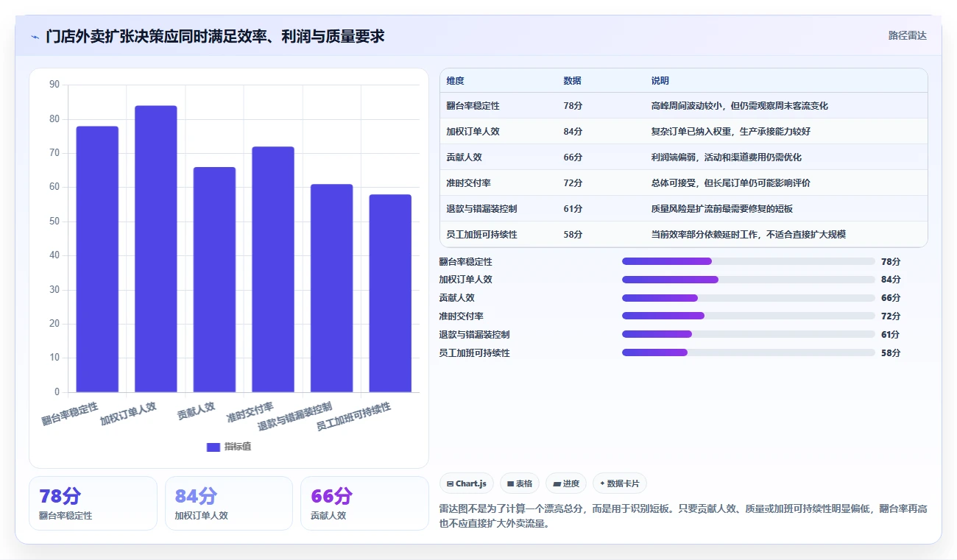Click table cell 员工加班可持续性

click(x=482, y=235)
